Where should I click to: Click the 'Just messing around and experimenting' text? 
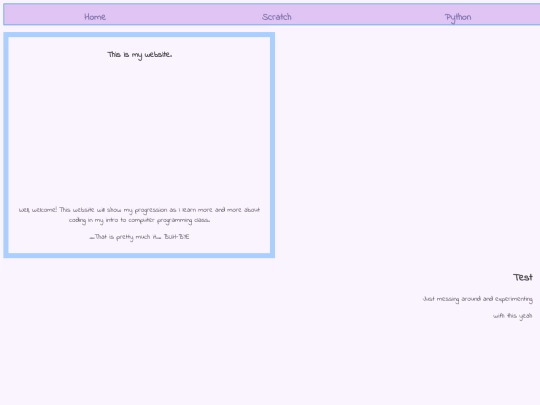(478, 299)
